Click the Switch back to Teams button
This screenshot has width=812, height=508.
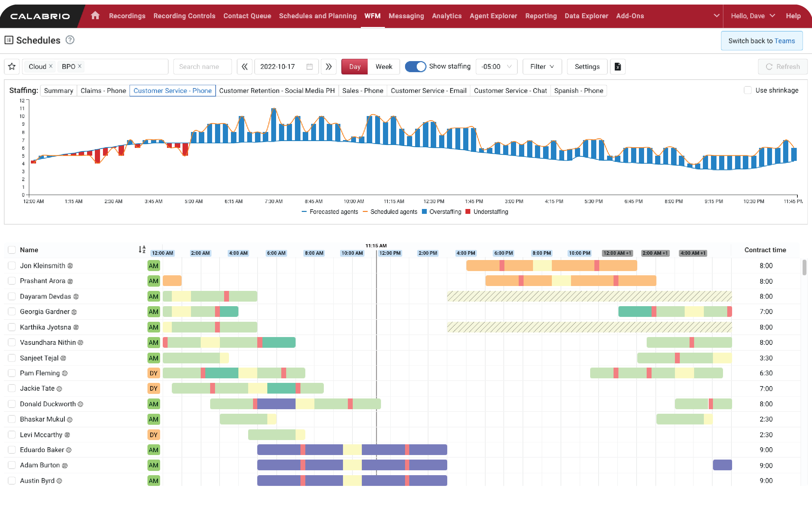click(762, 40)
